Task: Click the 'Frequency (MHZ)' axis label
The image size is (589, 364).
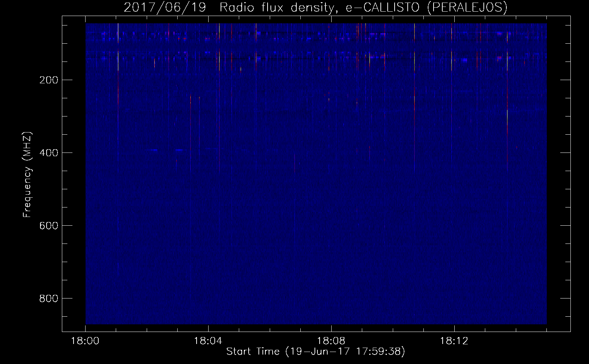Action: coord(27,174)
